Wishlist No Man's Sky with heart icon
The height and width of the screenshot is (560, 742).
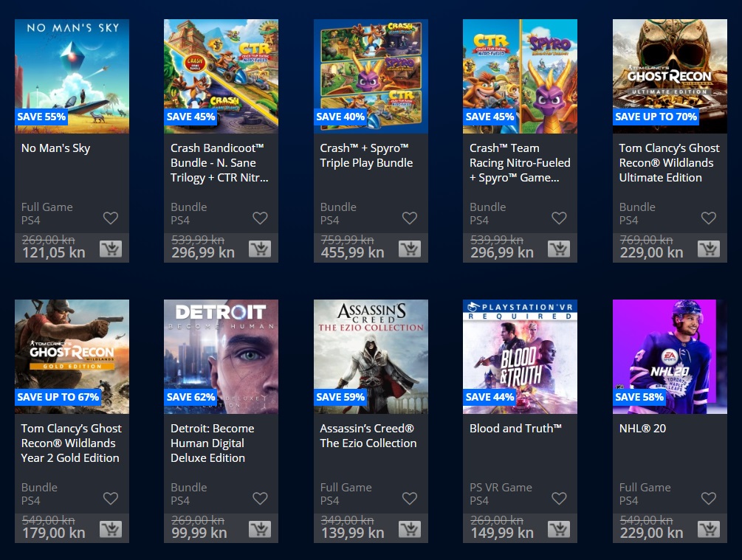[111, 218]
